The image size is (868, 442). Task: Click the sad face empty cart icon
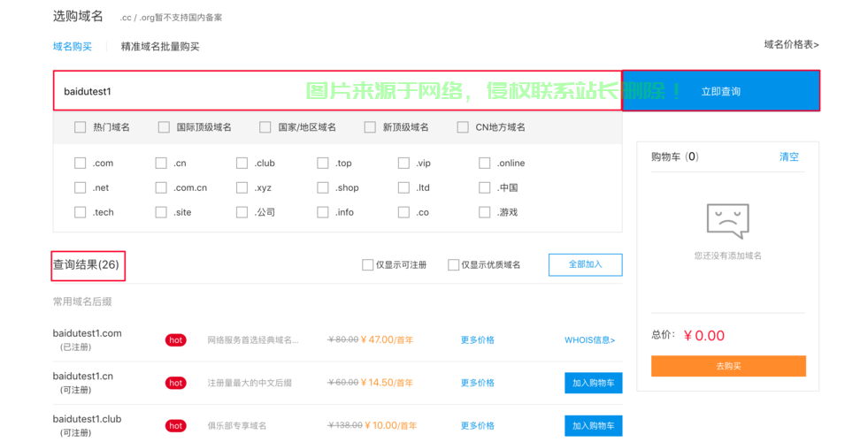point(727,221)
